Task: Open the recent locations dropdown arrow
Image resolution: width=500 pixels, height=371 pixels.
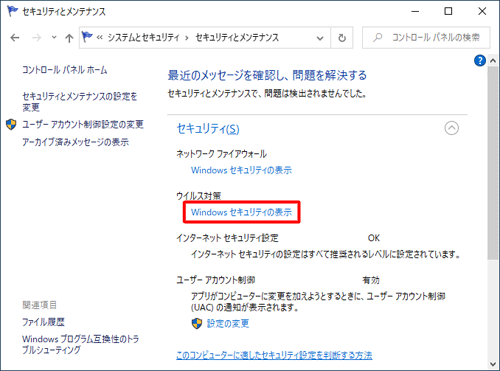Action: point(54,38)
